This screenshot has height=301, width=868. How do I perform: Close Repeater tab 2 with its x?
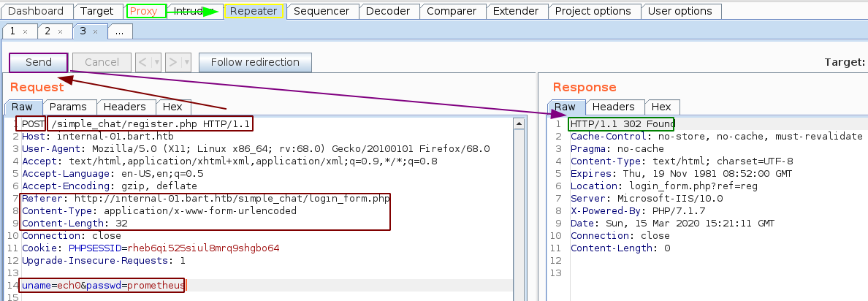tap(61, 31)
